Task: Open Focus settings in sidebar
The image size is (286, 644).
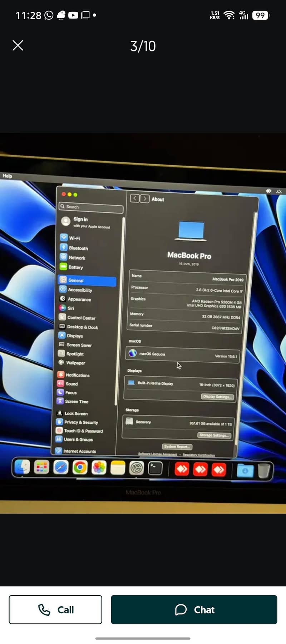Action: [x=67, y=392]
